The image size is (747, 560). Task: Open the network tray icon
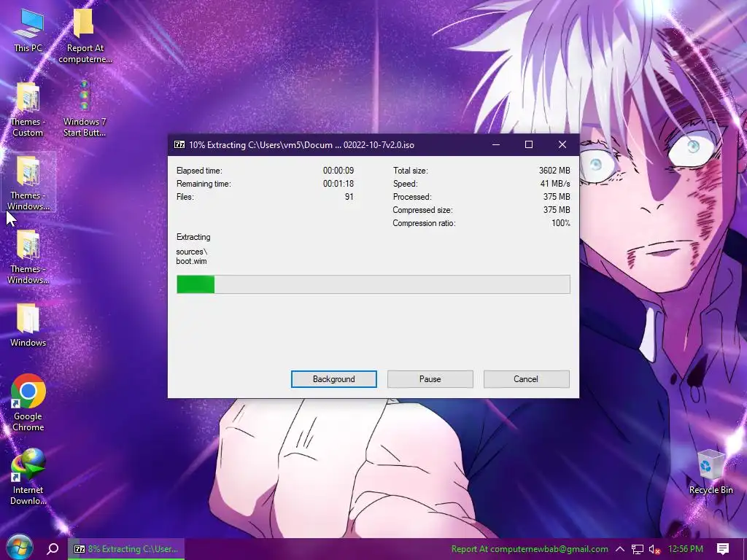pos(637,550)
